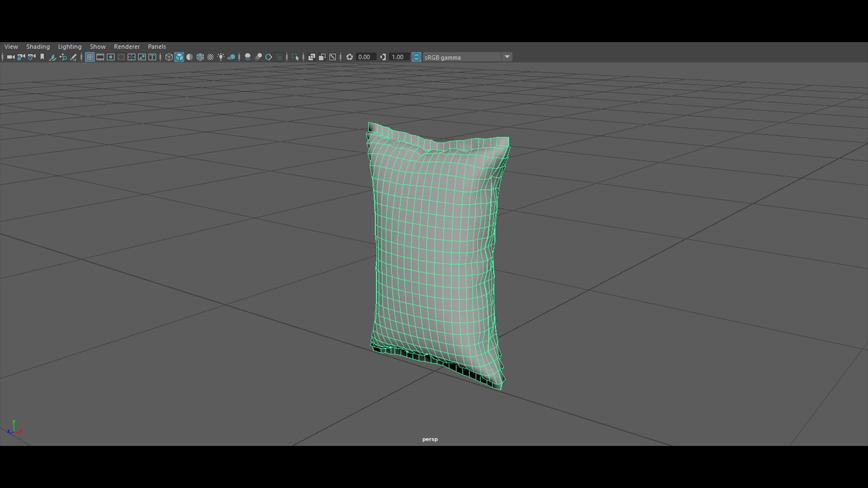This screenshot has width=868, height=488.
Task: Toggle Motion Blur icon
Action: tap(258, 57)
